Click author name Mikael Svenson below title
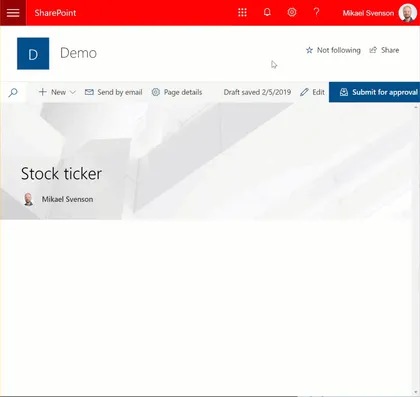 coord(67,199)
